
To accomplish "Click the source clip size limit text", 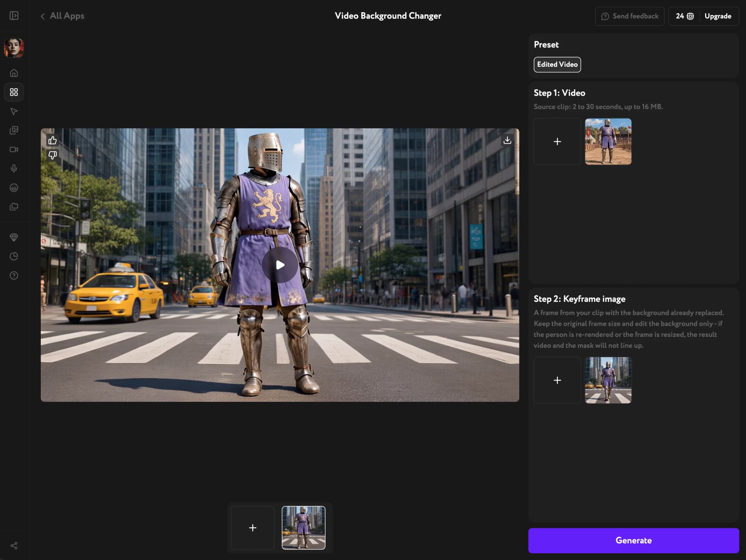I will [x=598, y=106].
